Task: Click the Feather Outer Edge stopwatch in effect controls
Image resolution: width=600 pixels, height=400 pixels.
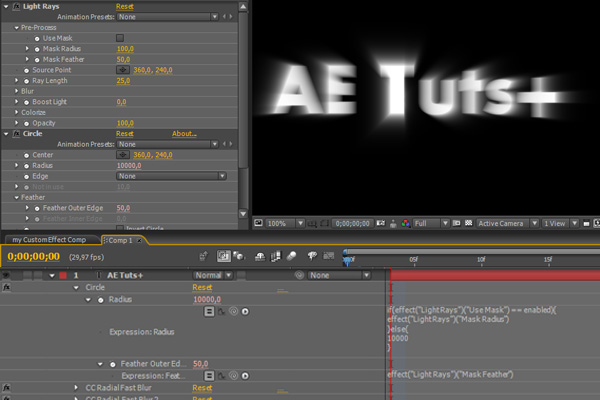Action: pos(37,209)
